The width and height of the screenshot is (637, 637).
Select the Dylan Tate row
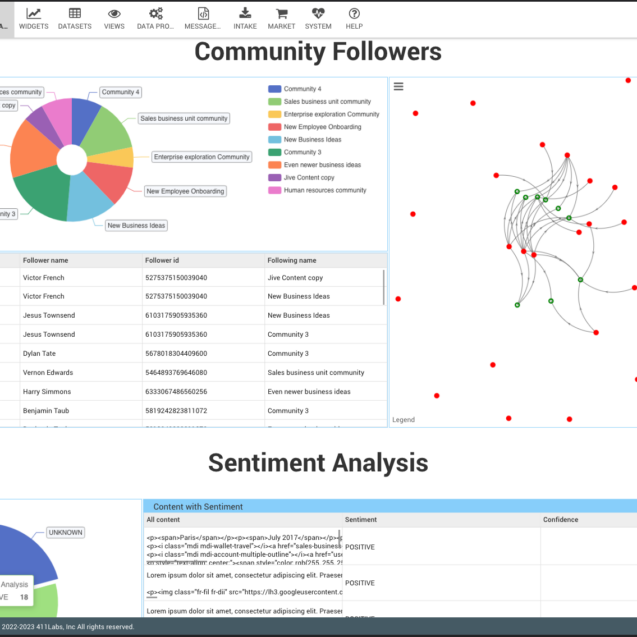[193, 353]
